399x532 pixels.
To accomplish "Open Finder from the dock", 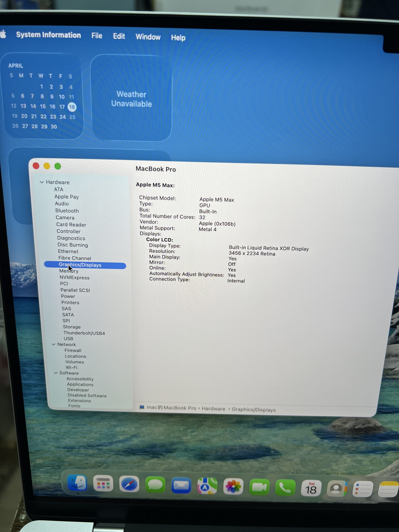I will 77,483.
